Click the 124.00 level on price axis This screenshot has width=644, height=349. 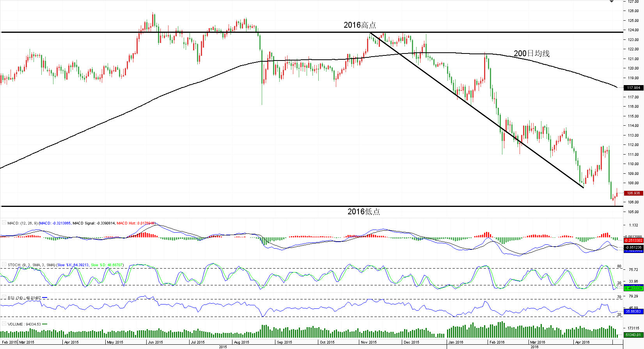pyautogui.click(x=633, y=30)
